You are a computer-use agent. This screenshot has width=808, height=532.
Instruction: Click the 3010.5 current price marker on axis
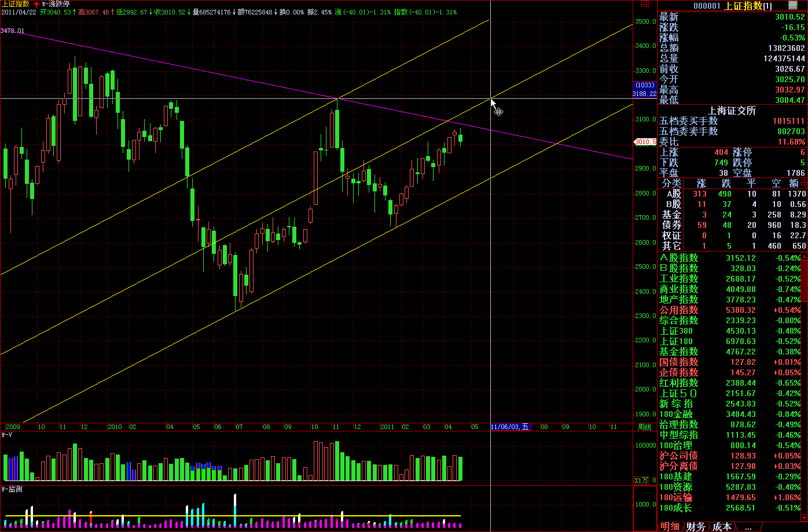click(645, 142)
